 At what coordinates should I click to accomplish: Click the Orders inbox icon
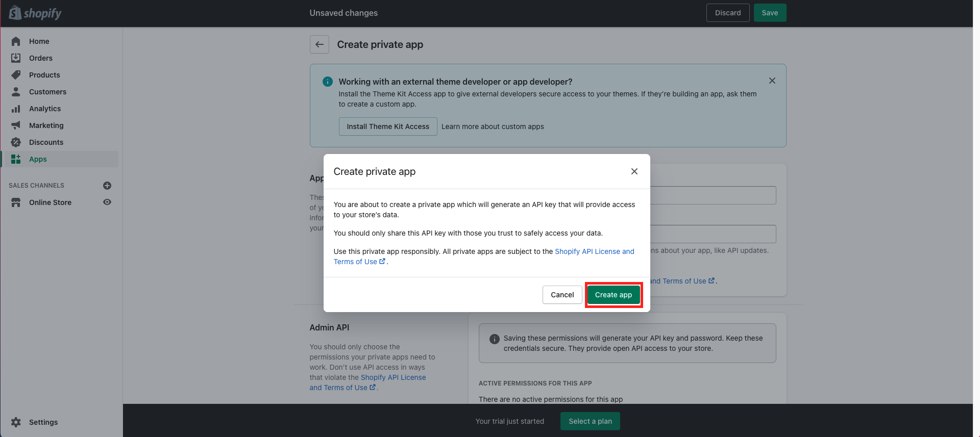coord(16,58)
